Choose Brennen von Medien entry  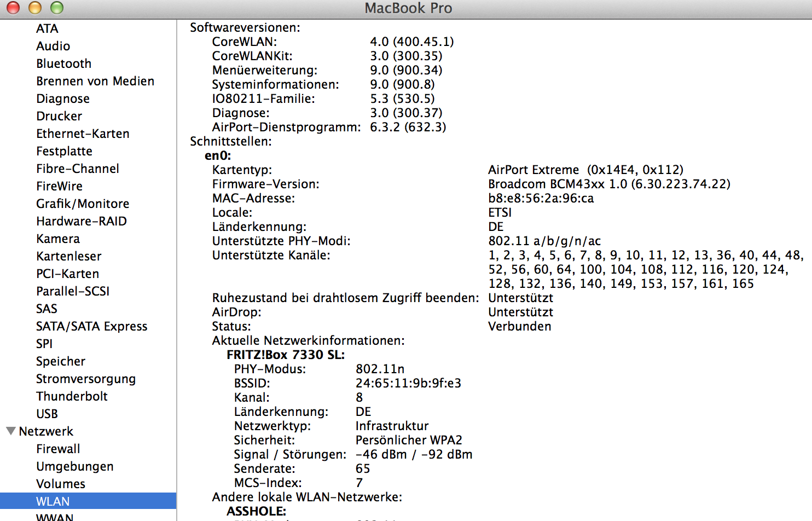point(95,81)
